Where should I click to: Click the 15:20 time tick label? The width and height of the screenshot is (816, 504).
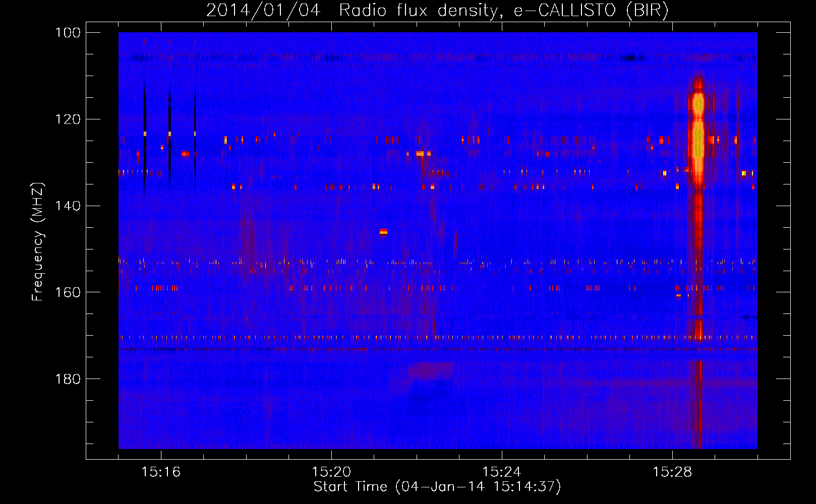tap(331, 472)
